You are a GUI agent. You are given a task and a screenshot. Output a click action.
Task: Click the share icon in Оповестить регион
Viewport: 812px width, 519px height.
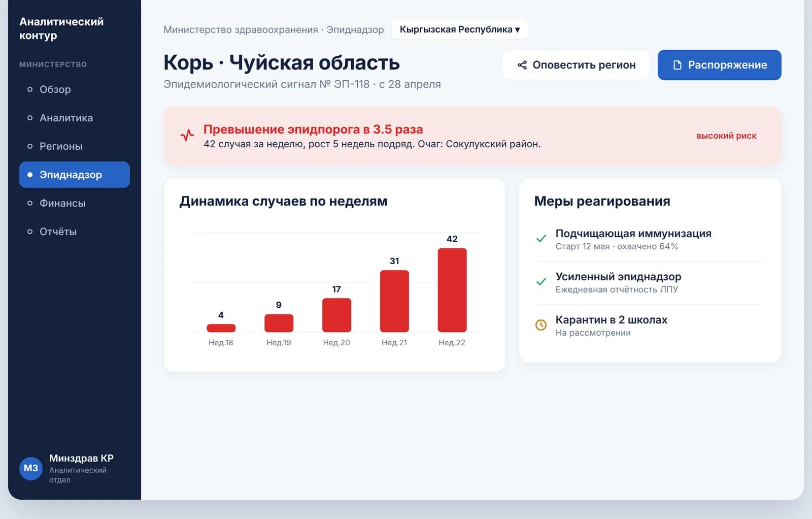[522, 65]
